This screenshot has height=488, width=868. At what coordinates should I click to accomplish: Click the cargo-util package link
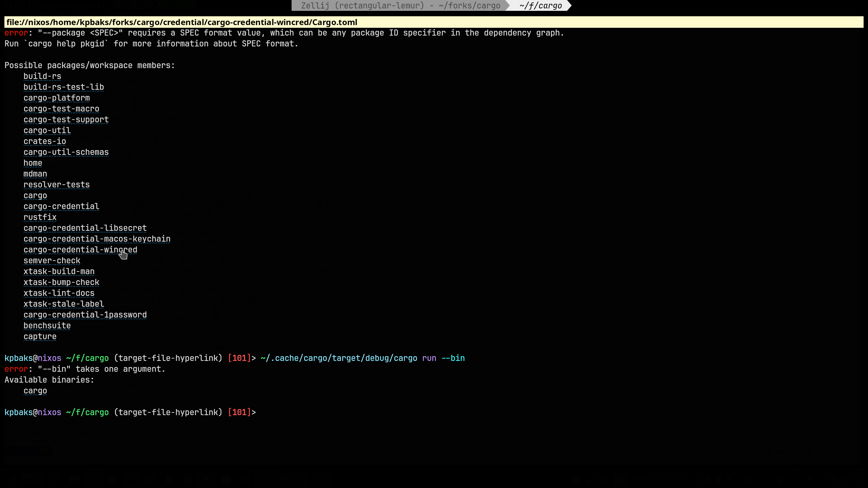pyautogui.click(x=47, y=130)
